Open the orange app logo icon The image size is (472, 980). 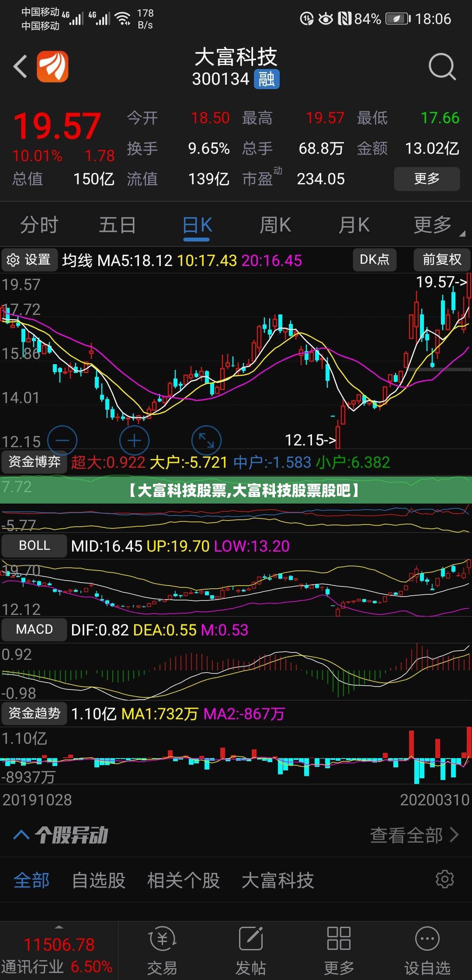[x=52, y=66]
